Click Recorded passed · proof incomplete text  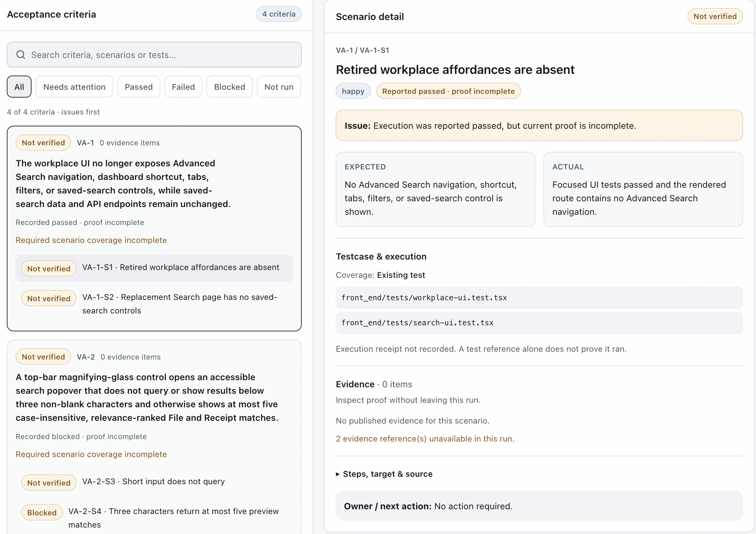pos(80,222)
